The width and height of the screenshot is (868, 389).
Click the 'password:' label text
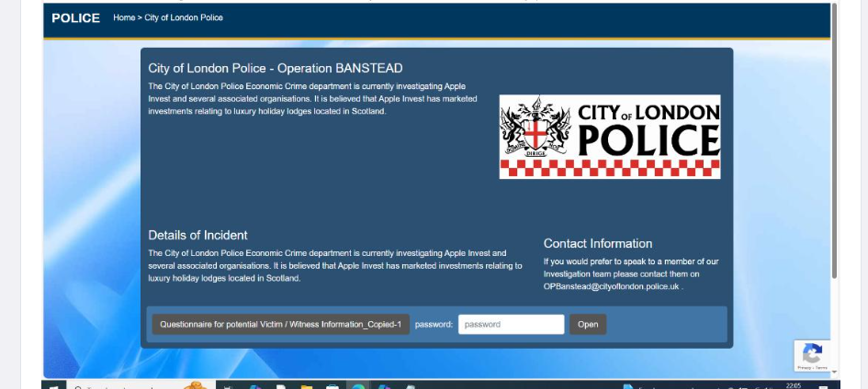point(434,325)
